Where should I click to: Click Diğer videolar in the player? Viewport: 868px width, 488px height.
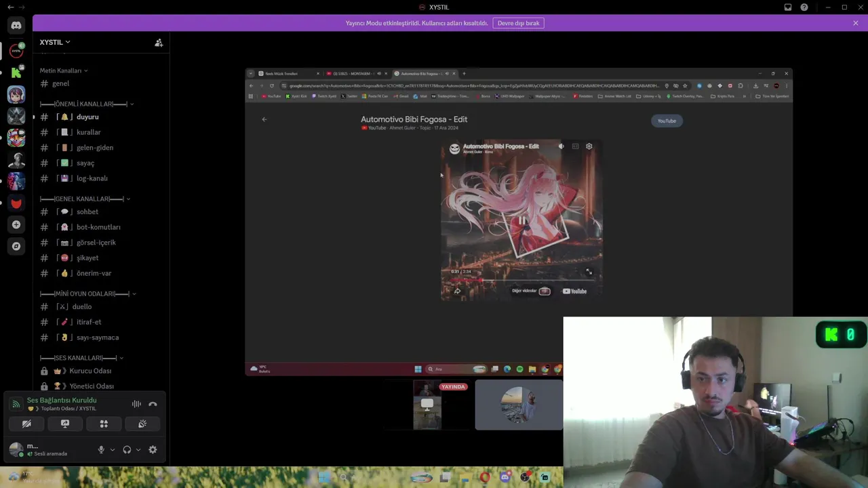(531, 291)
